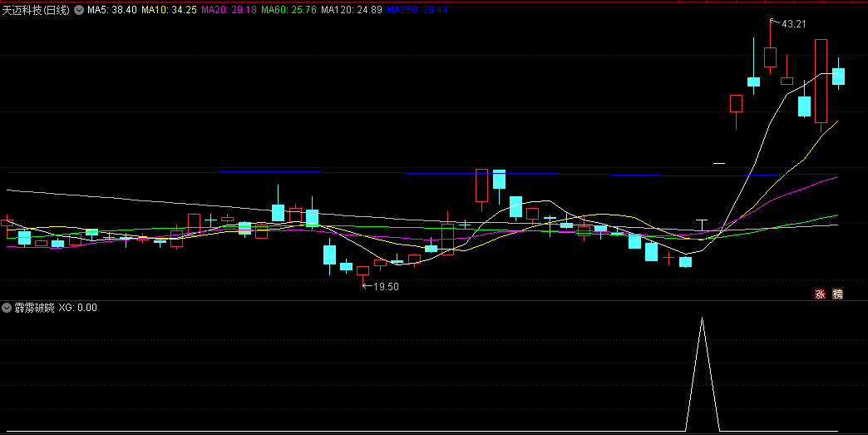This screenshot has height=435, width=868.
Task: Select the yellow MA10: 34.25 label
Action: click(169, 10)
